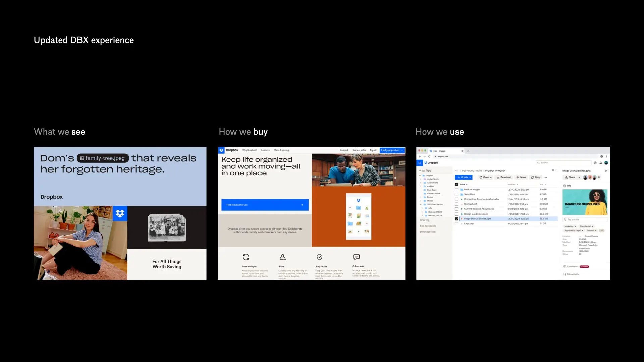The image size is (644, 362).
Task: Click the Stay secure shield icon
Action: 319,257
